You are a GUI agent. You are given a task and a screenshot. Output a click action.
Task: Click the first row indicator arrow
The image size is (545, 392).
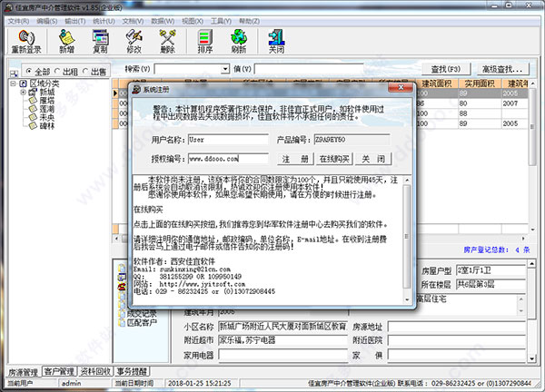click(x=115, y=93)
